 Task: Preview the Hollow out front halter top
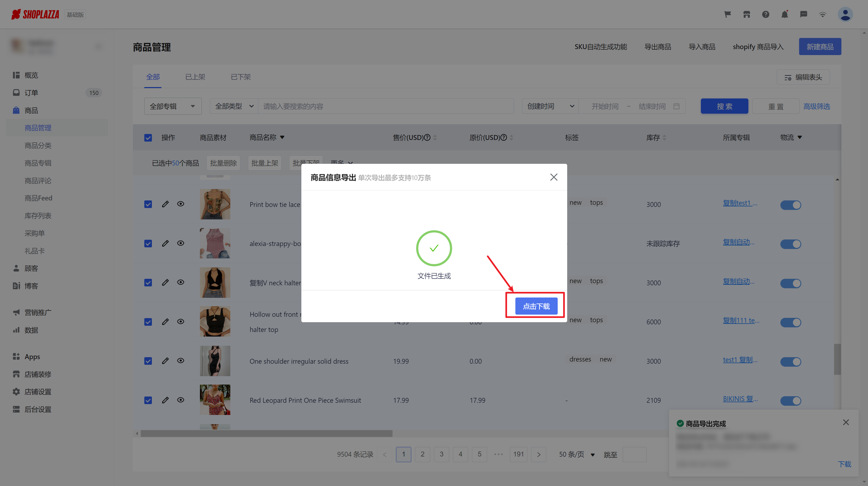[181, 322]
